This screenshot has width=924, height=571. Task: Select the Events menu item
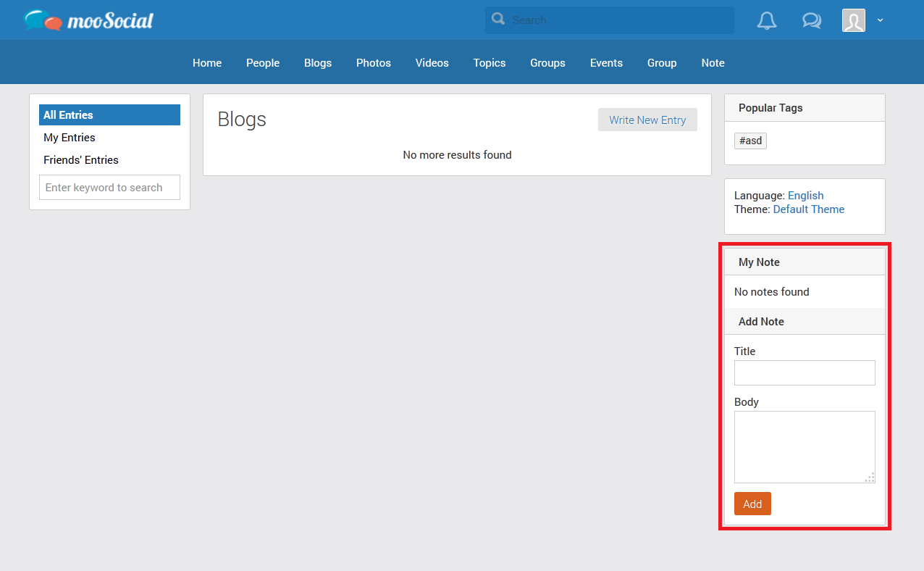coord(606,63)
